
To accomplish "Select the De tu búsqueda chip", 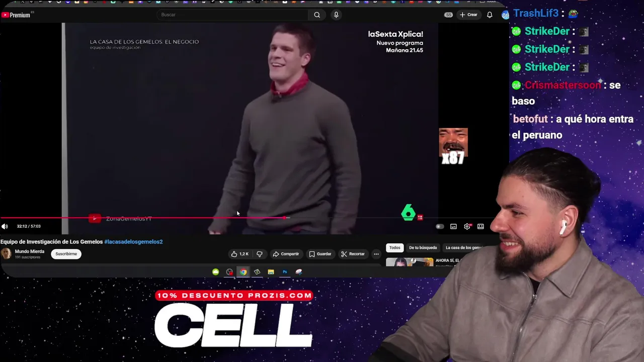I will tap(423, 248).
